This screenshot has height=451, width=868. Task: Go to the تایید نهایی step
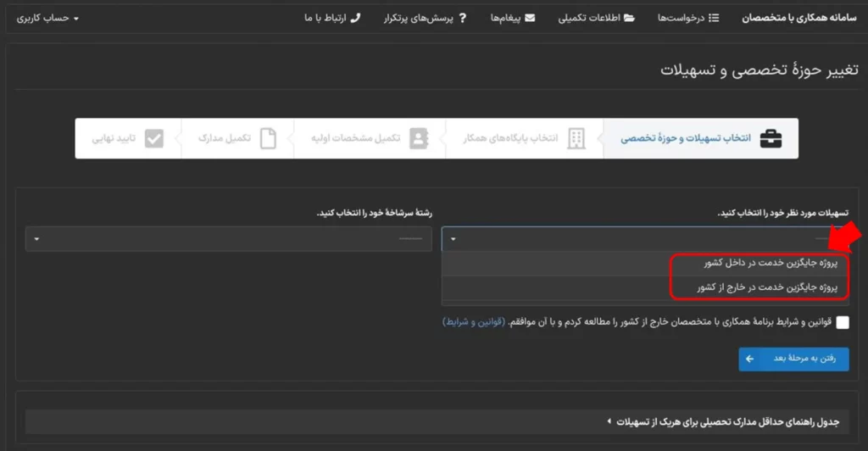point(128,138)
